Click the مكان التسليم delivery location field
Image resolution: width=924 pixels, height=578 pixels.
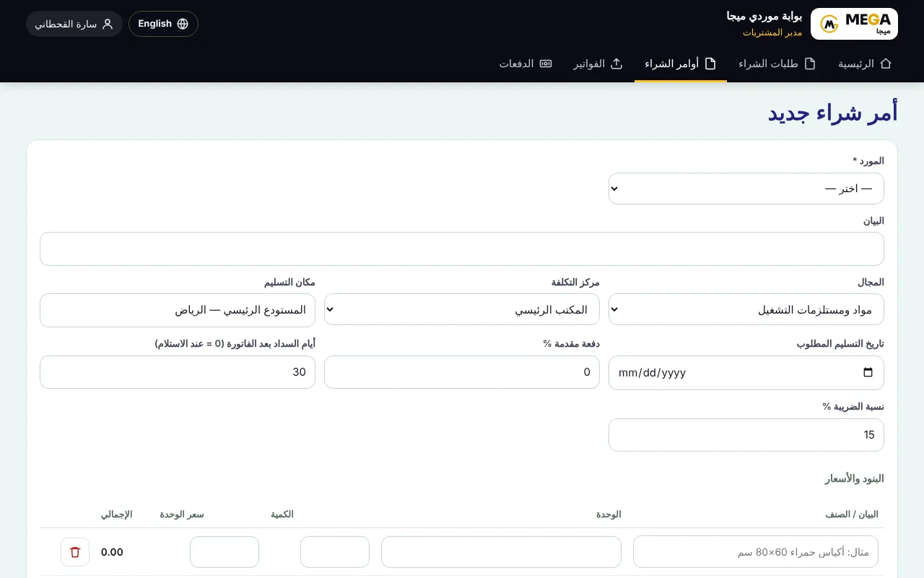pyautogui.click(x=178, y=310)
